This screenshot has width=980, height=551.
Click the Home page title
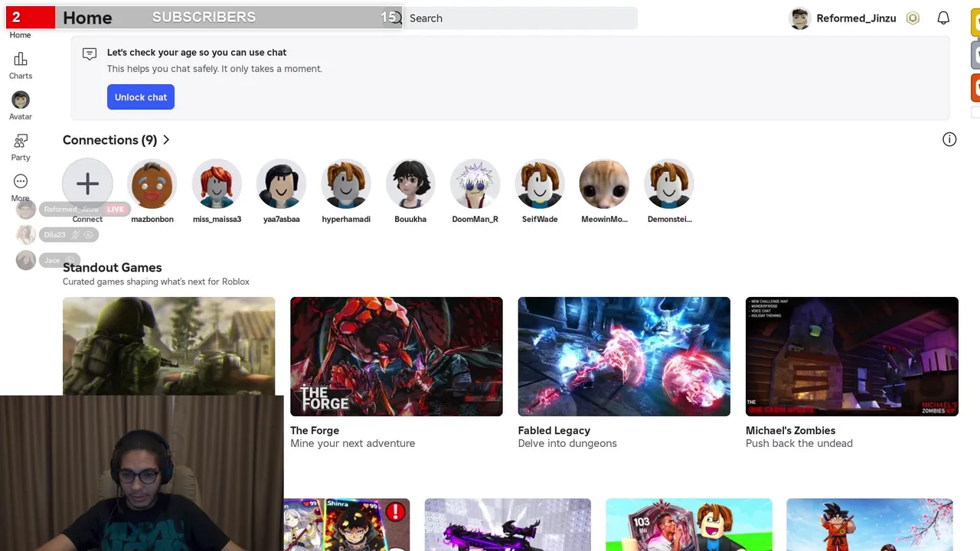87,18
